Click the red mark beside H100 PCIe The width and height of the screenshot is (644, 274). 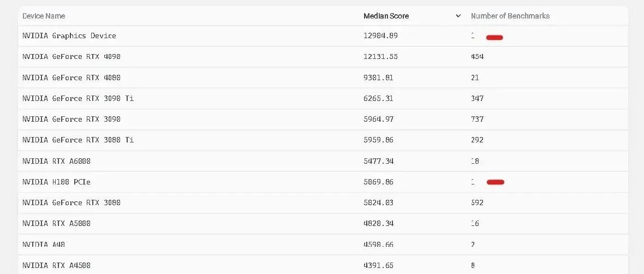[496, 182]
